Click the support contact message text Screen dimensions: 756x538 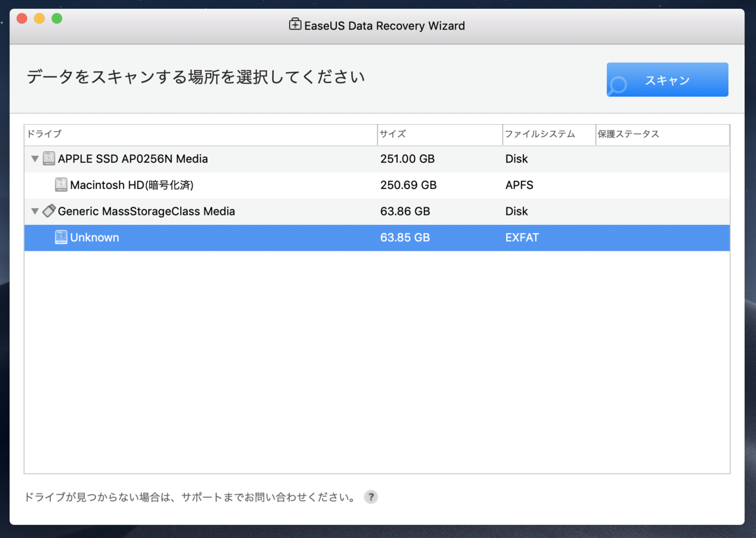[190, 497]
